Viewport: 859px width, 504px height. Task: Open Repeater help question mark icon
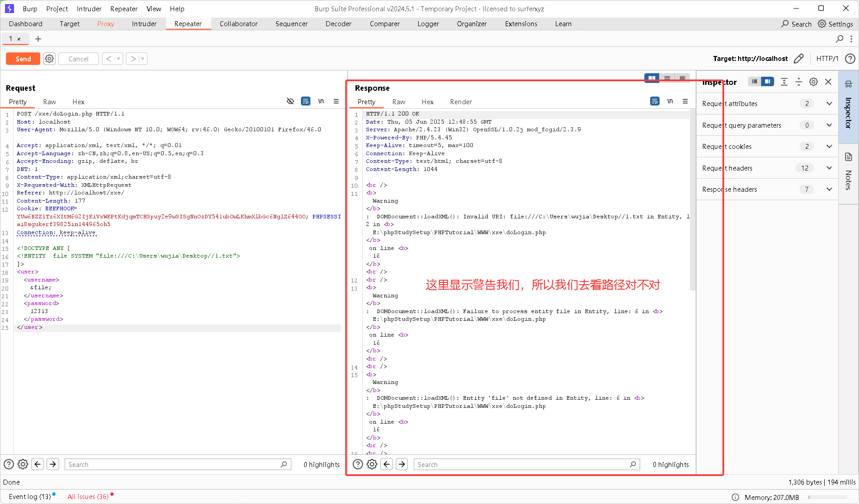tap(850, 59)
